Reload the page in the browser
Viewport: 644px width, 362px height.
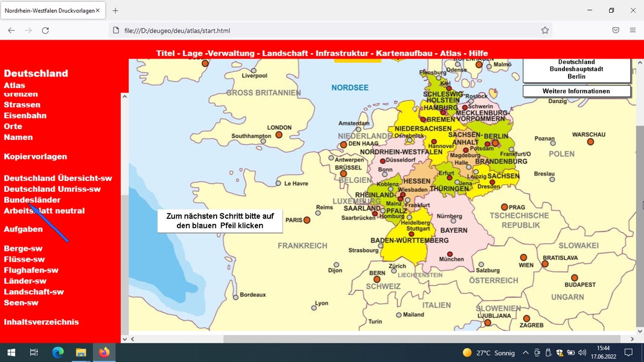(45, 30)
